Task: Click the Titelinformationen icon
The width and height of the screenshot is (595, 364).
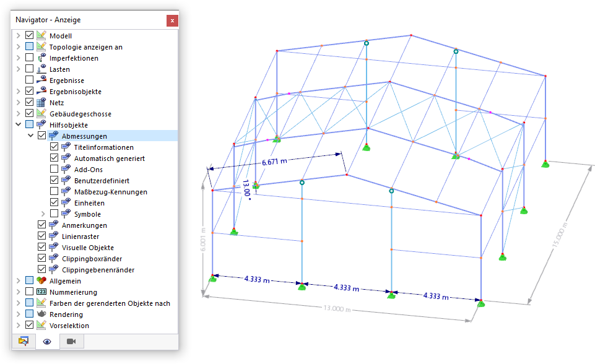Action: click(x=66, y=147)
